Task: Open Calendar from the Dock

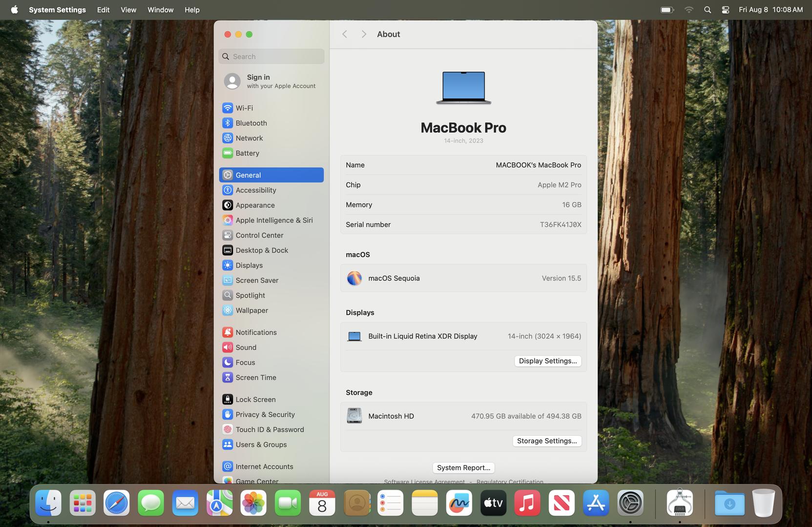Action: [322, 503]
